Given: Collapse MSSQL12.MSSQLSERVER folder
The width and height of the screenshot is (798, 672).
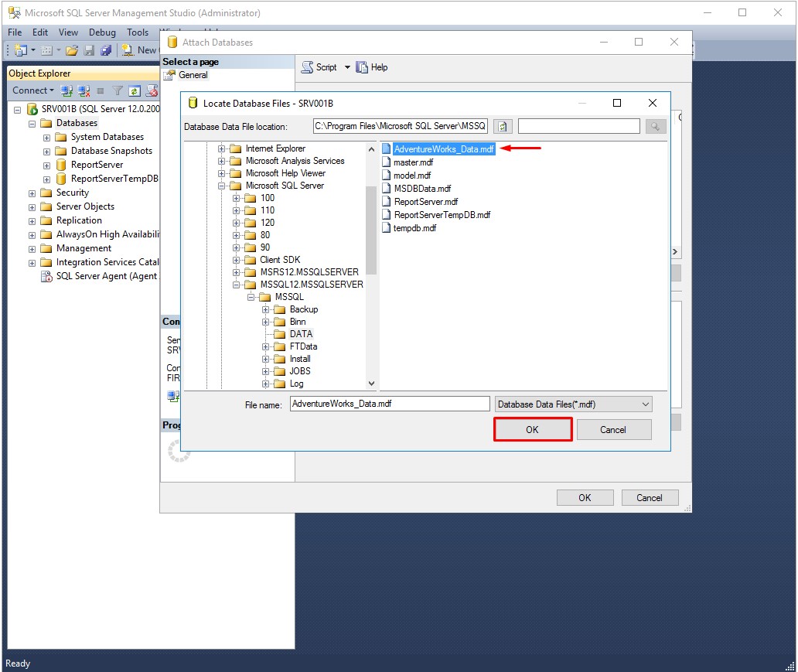Looking at the screenshot, I should [236, 285].
